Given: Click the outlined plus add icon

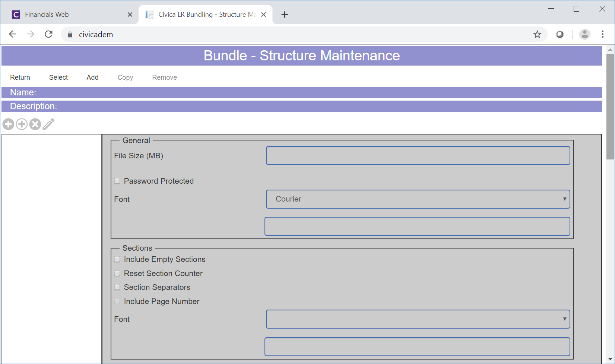Looking at the screenshot, I should point(22,124).
